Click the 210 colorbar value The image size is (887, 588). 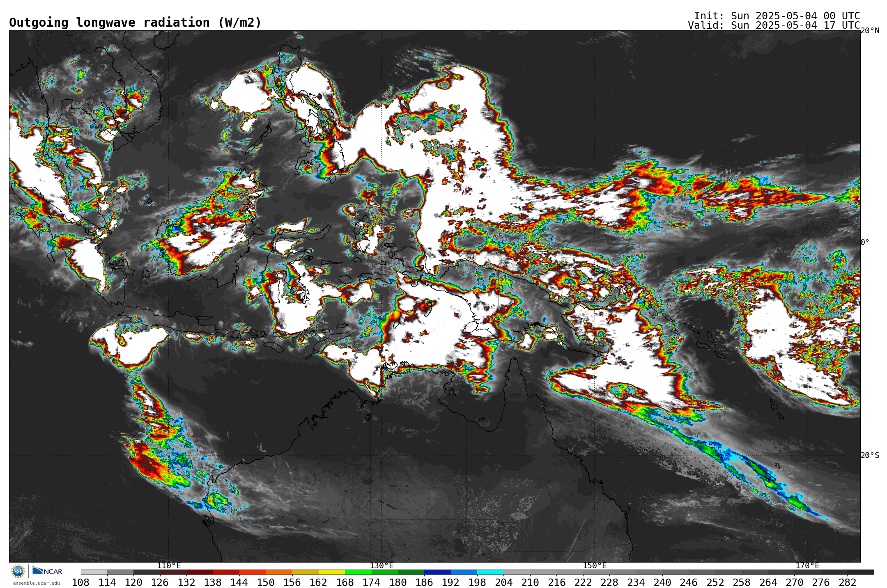pos(530,583)
